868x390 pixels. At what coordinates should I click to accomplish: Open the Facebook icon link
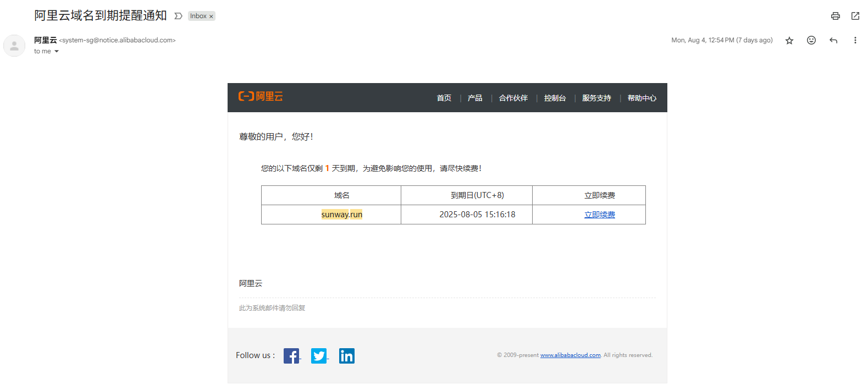click(291, 356)
